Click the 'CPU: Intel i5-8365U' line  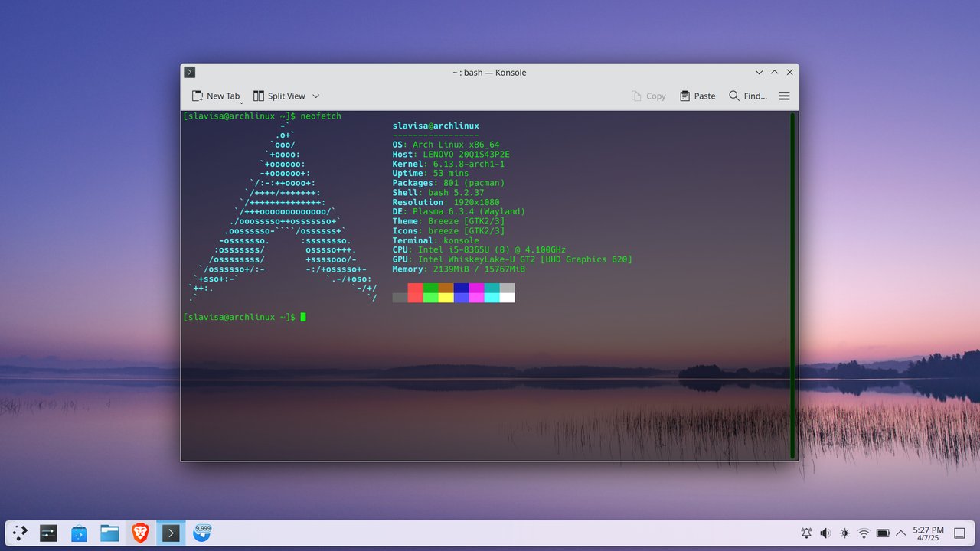(479, 250)
